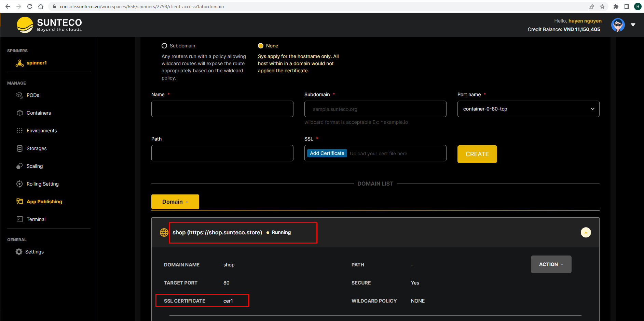Open App Publishing in the sidebar
Image resolution: width=644 pixels, height=321 pixels.
coord(44,202)
